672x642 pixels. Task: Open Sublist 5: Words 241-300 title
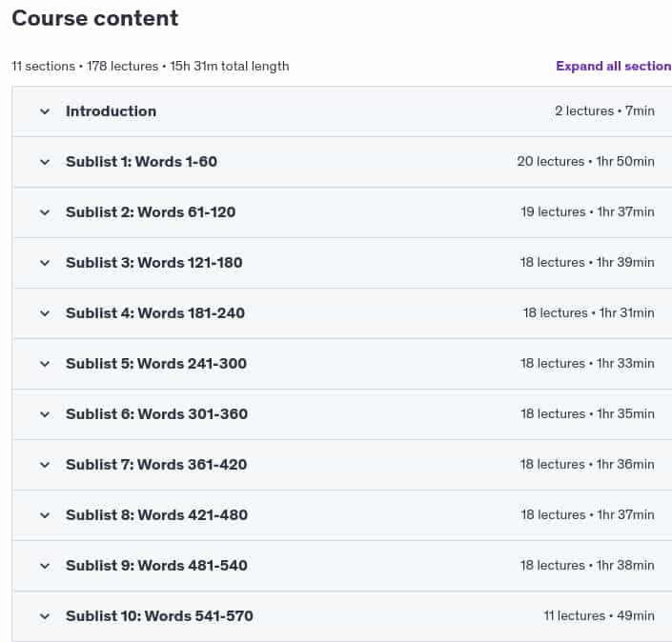pyautogui.click(x=156, y=364)
